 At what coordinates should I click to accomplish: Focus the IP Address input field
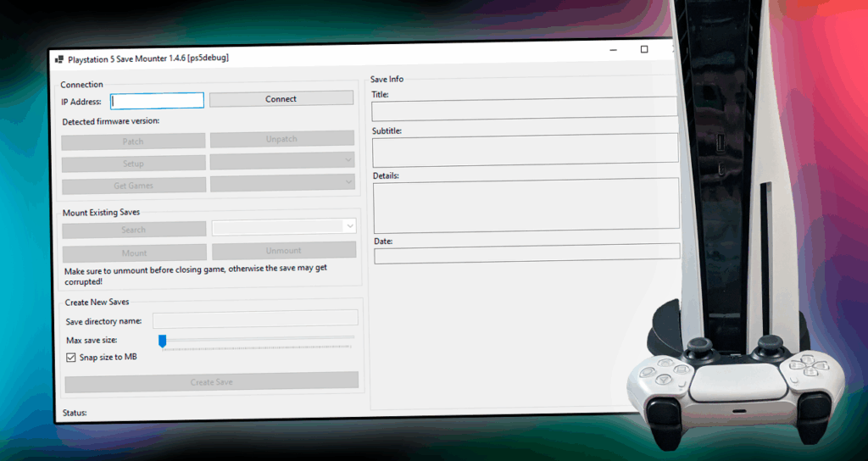pos(158,101)
